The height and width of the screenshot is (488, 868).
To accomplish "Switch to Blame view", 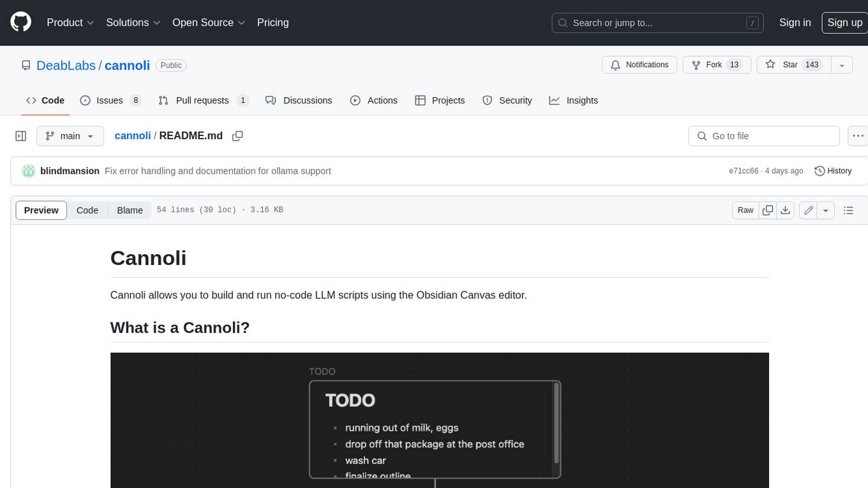I will pyautogui.click(x=130, y=210).
